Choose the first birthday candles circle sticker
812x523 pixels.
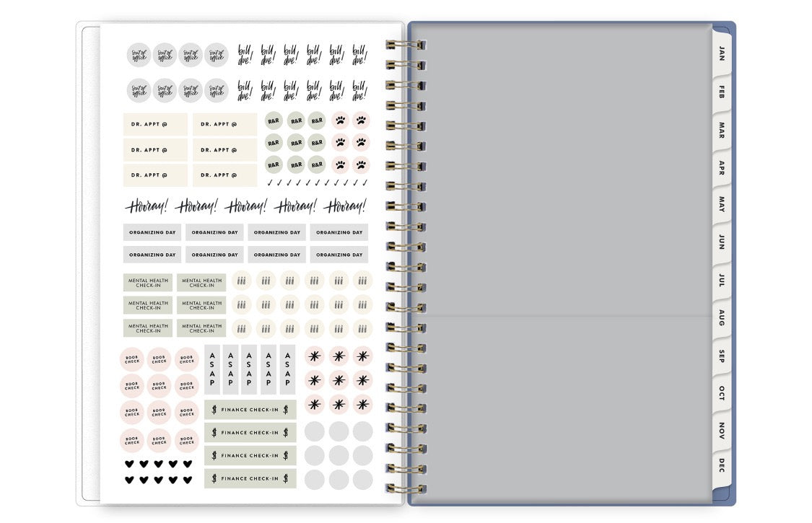click(242, 281)
